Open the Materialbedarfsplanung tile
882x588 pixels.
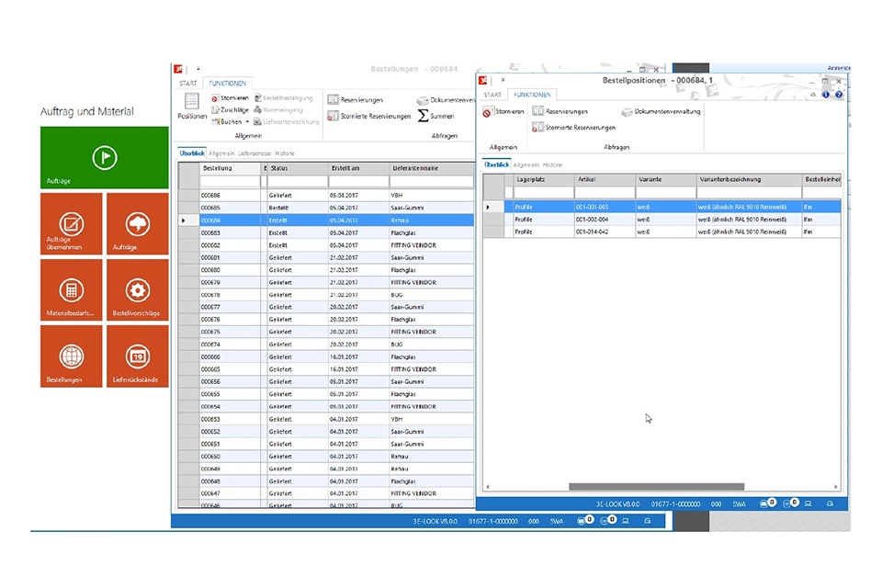pos(71,291)
